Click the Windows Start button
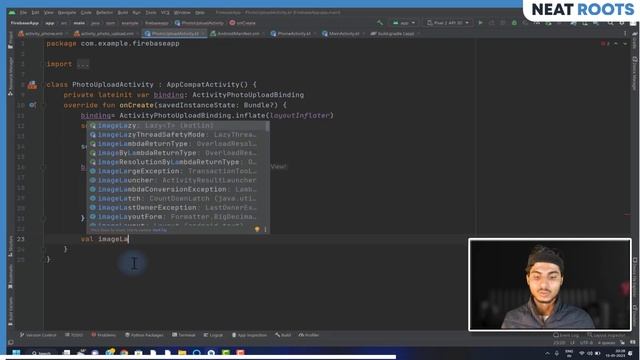640x360 pixels. pyautogui.click(x=16, y=353)
